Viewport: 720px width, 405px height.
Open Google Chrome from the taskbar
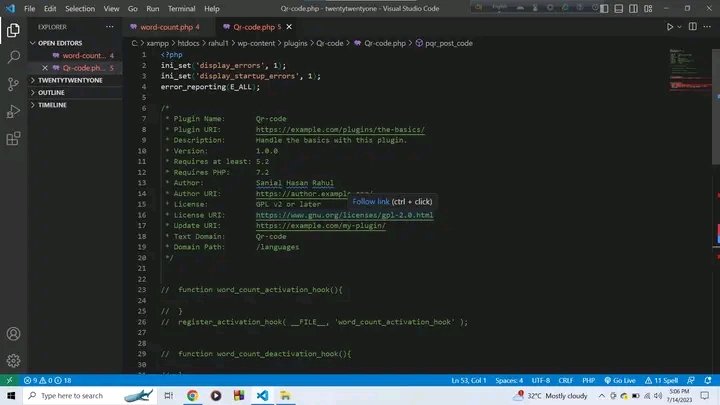coord(192,395)
